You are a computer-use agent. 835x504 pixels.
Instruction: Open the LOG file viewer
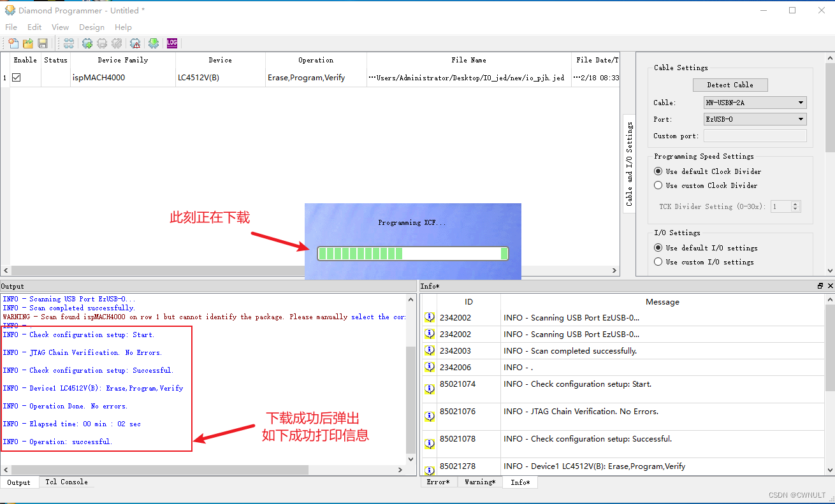pyautogui.click(x=172, y=43)
